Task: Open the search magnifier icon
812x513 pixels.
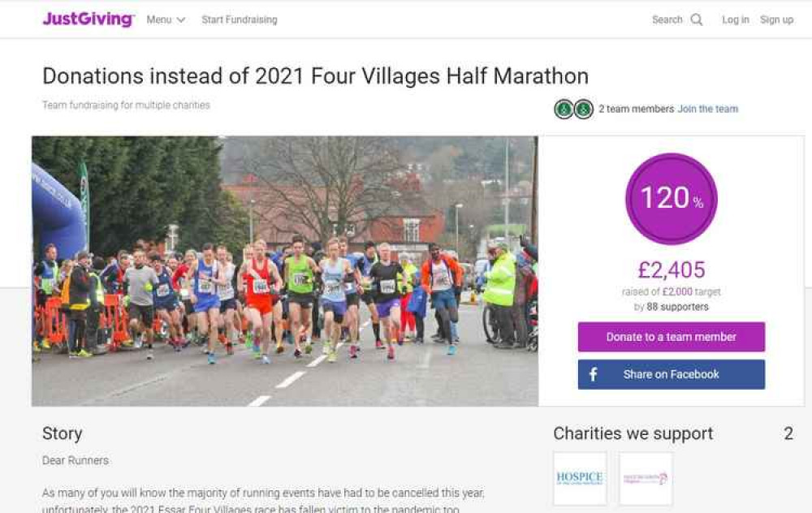Action: coord(697,19)
